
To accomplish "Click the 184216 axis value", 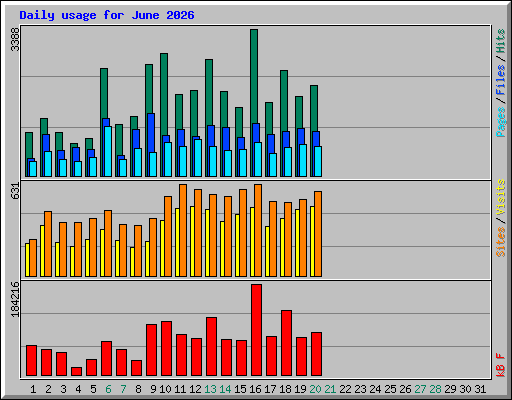I will click(15, 299).
